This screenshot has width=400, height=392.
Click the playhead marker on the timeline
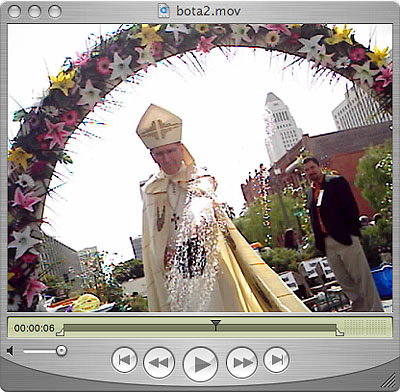click(x=216, y=324)
